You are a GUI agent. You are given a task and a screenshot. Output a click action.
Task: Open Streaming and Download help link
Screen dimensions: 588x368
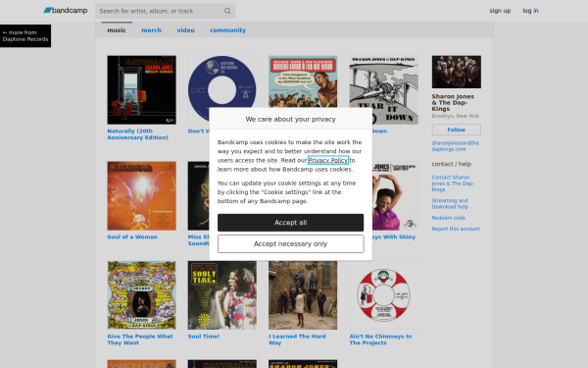pos(450,203)
